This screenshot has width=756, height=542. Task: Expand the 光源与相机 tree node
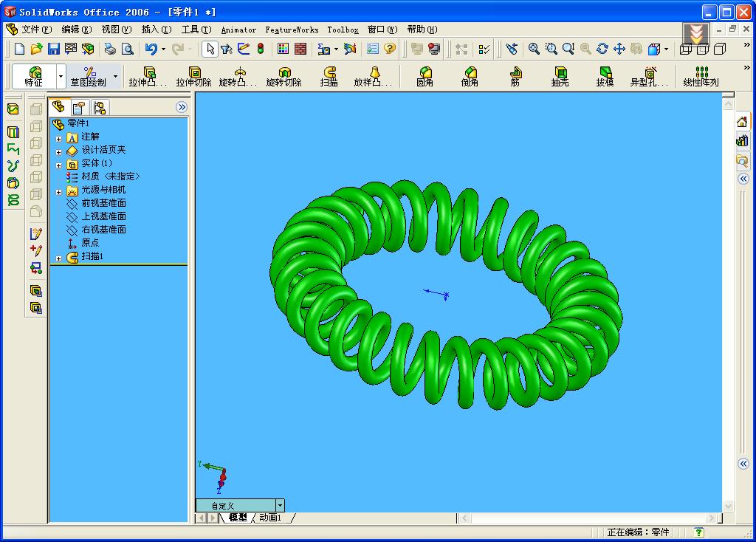59,192
